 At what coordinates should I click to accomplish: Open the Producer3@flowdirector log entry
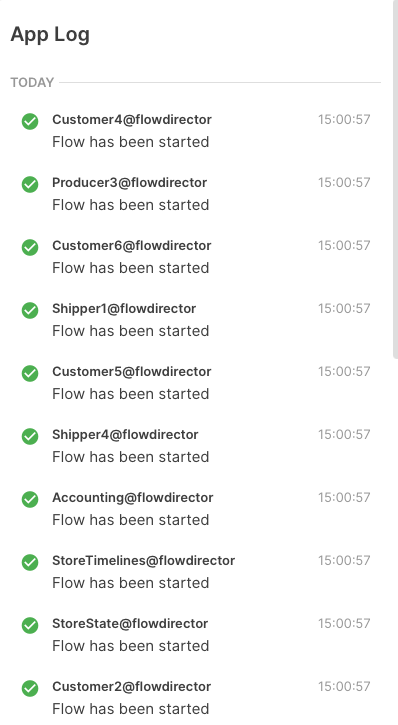[x=129, y=182]
